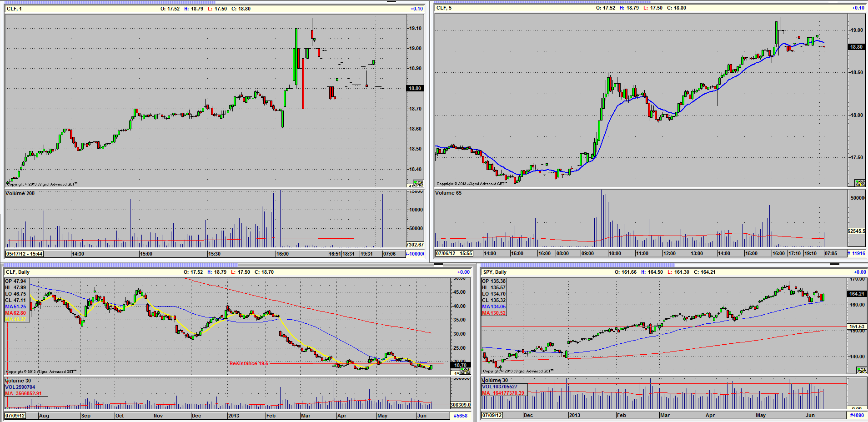Click the '#5658' bar counter
The width and height of the screenshot is (868, 422).
click(x=461, y=416)
